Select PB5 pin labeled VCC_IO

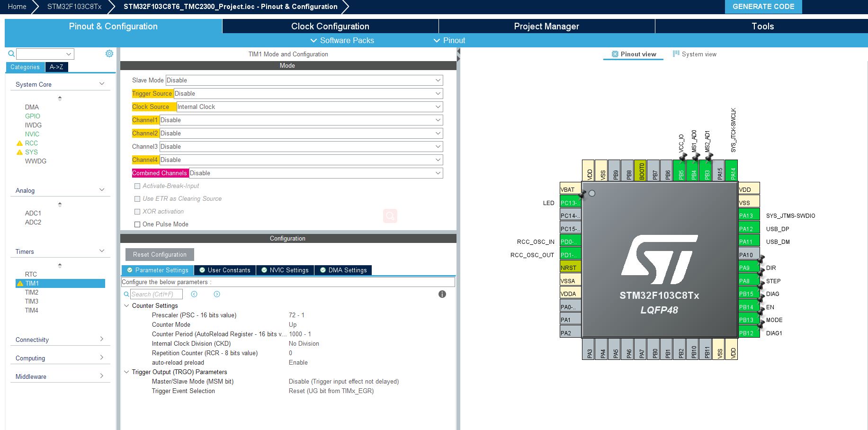click(680, 170)
